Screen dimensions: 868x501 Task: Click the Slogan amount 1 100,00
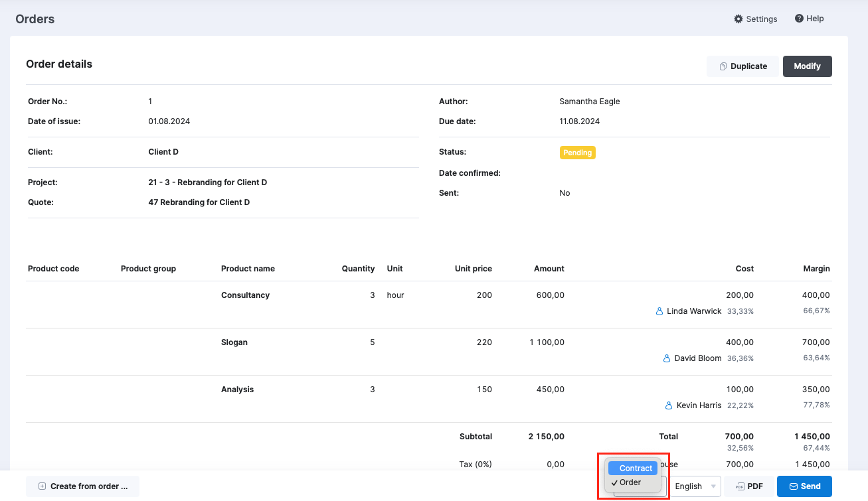click(x=547, y=342)
